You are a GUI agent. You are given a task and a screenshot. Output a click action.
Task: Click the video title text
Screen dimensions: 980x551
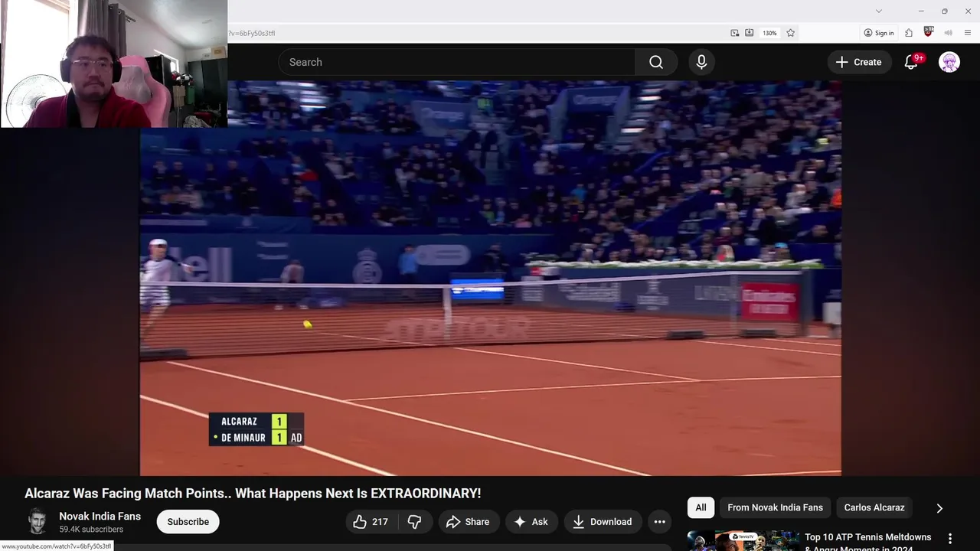[253, 494]
